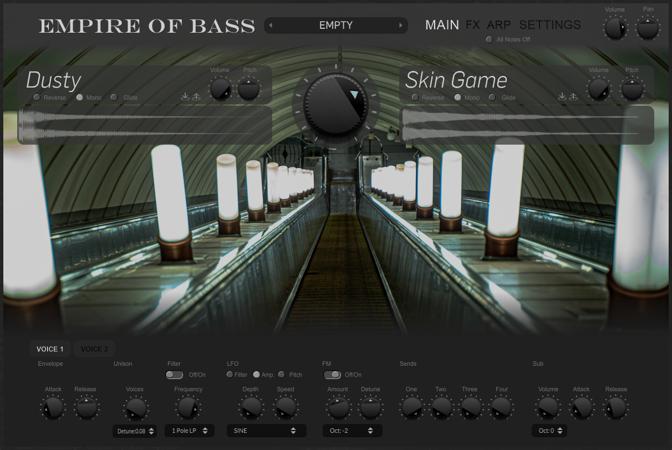672x450 pixels.
Task: Click the download icon under Skin Game
Action: click(x=562, y=97)
